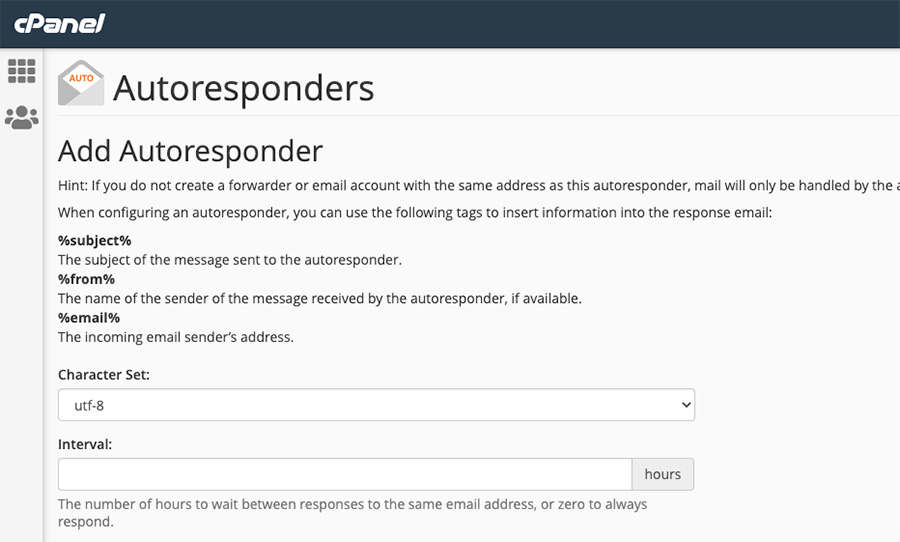This screenshot has height=542, width=900.
Task: Focus the Interval input field
Action: click(344, 474)
